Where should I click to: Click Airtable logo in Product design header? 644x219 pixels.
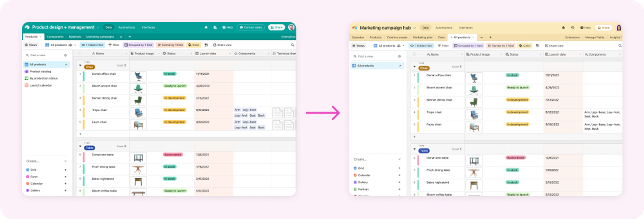point(27,27)
